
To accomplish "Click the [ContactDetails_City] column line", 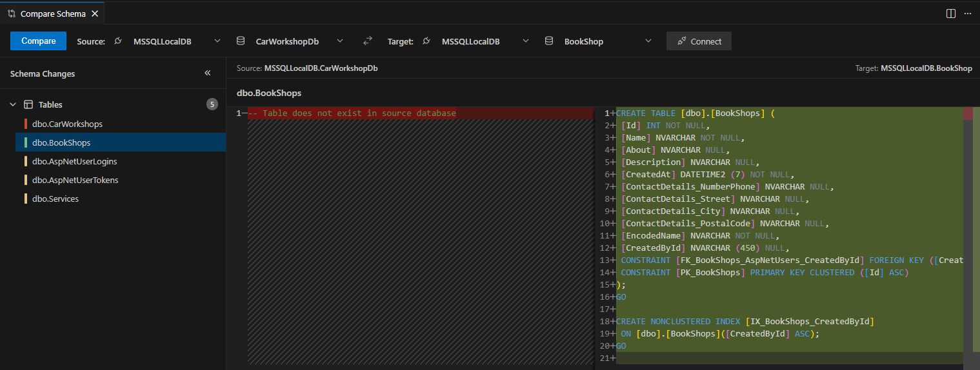I will point(710,211).
